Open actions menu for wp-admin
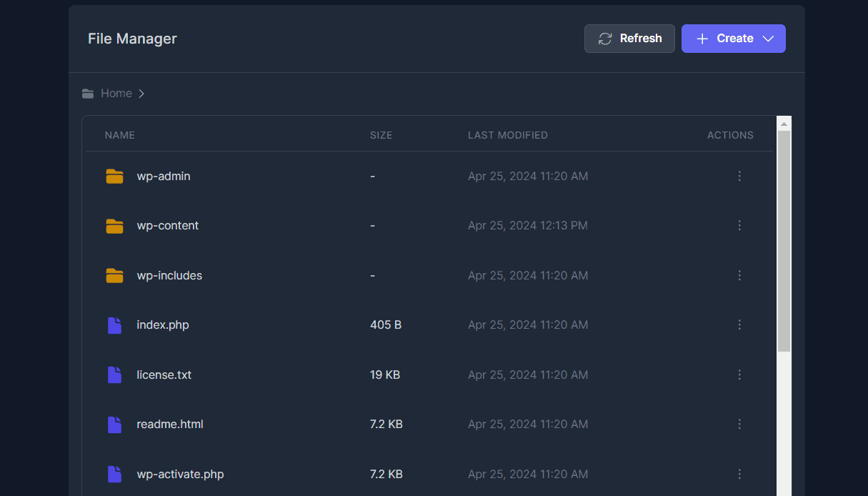 pos(739,176)
